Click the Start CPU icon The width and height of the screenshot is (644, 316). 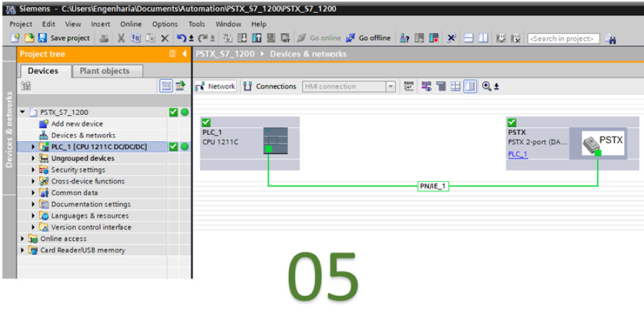(419, 38)
